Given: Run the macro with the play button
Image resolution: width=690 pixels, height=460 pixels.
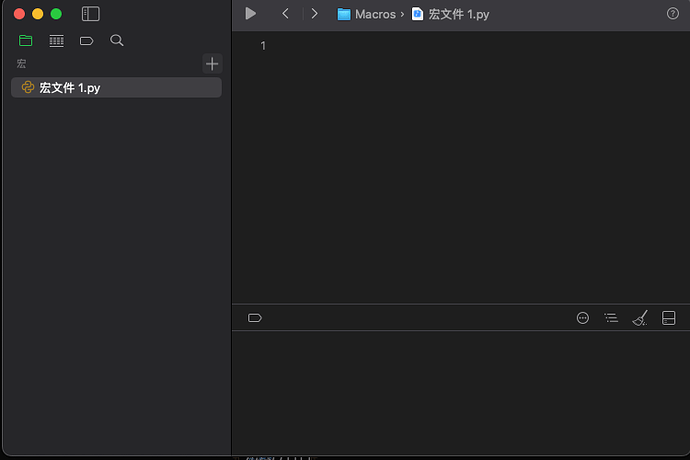Looking at the screenshot, I should click(250, 14).
